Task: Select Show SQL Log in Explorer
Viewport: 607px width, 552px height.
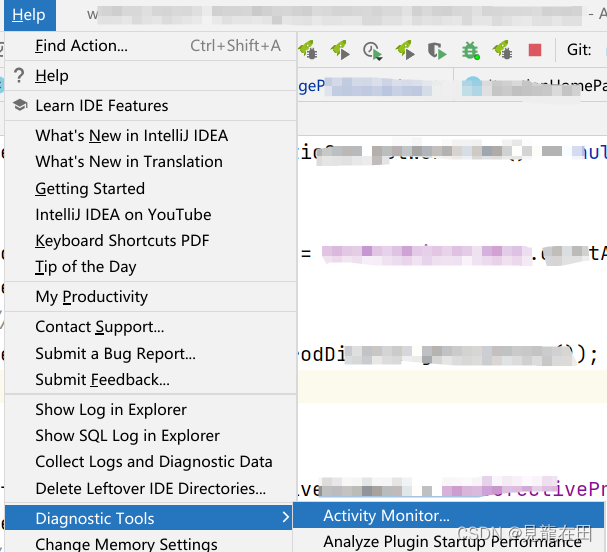Action: (151, 436)
